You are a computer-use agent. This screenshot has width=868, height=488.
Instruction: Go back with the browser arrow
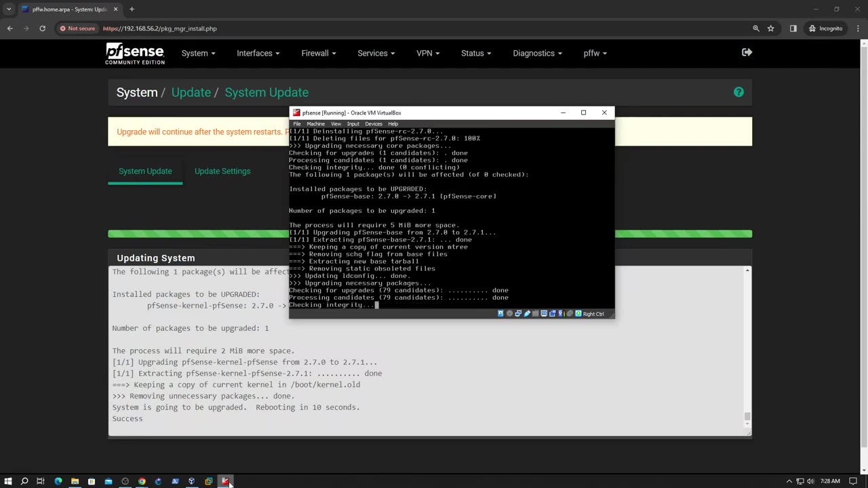pos(9,28)
